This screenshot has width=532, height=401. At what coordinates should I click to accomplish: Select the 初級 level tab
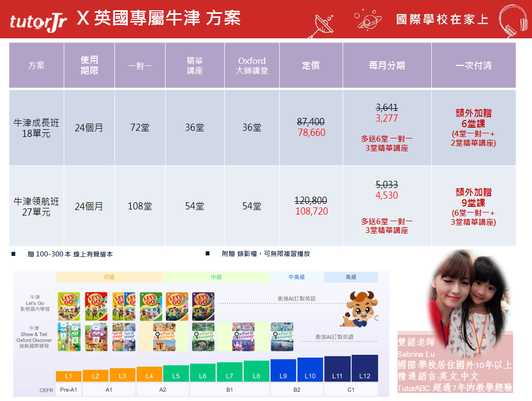[x=109, y=277]
